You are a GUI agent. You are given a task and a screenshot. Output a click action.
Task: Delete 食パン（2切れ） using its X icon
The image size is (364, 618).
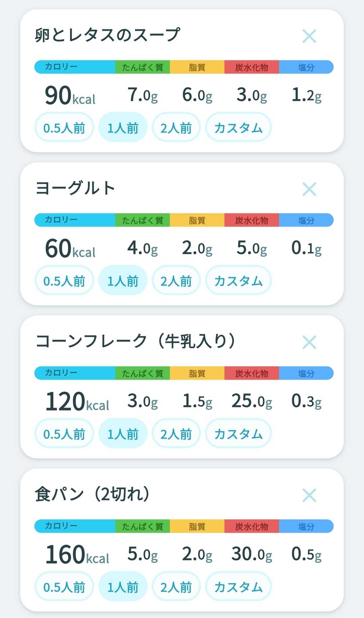[x=309, y=495]
